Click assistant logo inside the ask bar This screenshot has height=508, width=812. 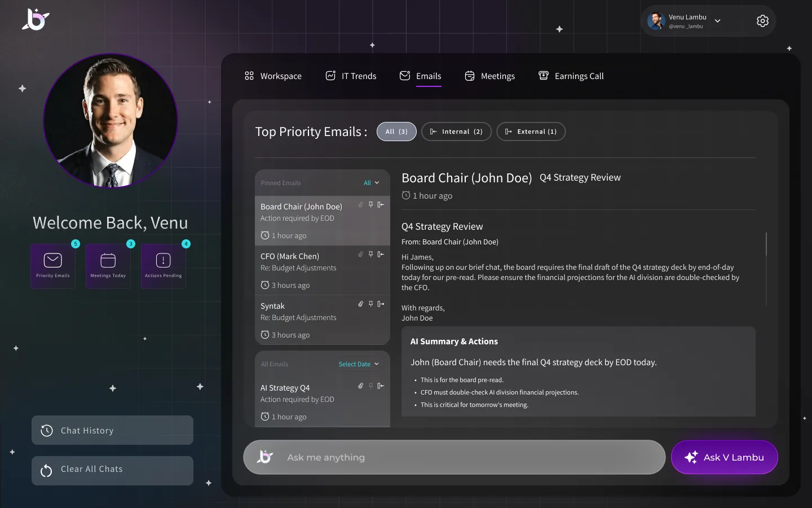(264, 457)
